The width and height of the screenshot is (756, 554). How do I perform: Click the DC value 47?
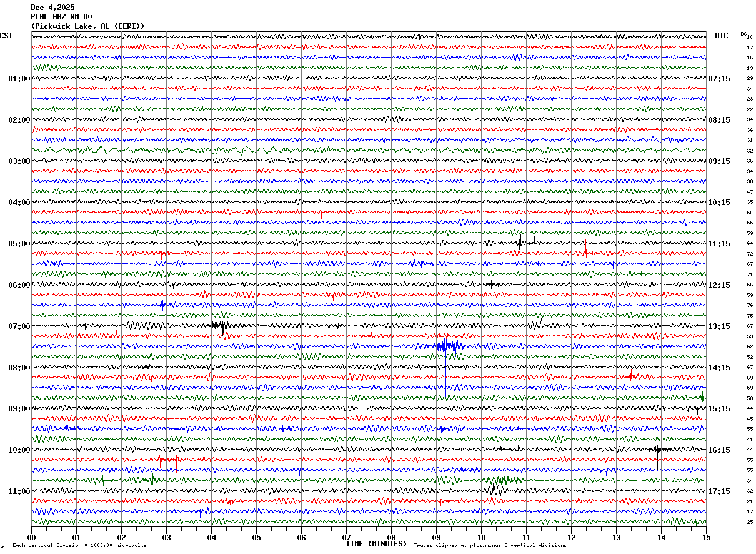point(750,192)
